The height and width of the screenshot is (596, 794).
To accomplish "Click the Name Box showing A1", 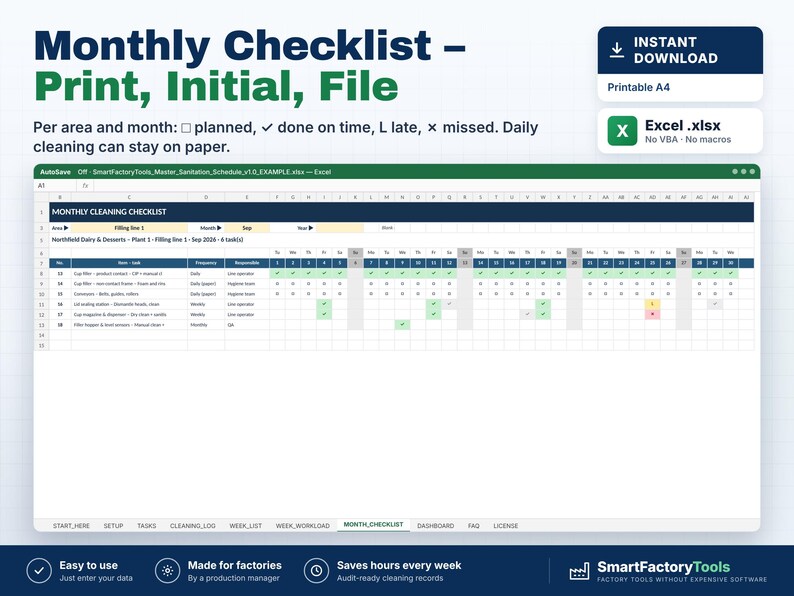I will [x=55, y=186].
